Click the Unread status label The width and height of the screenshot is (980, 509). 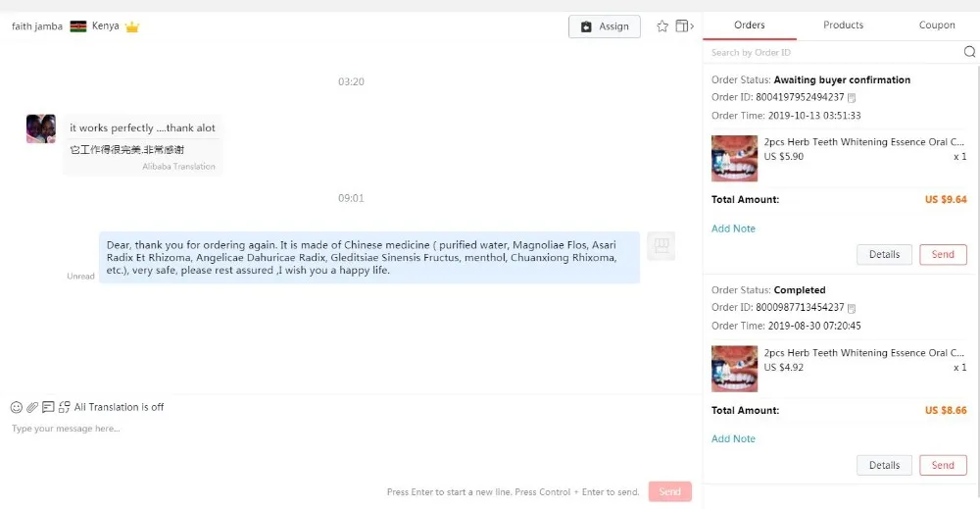click(80, 277)
